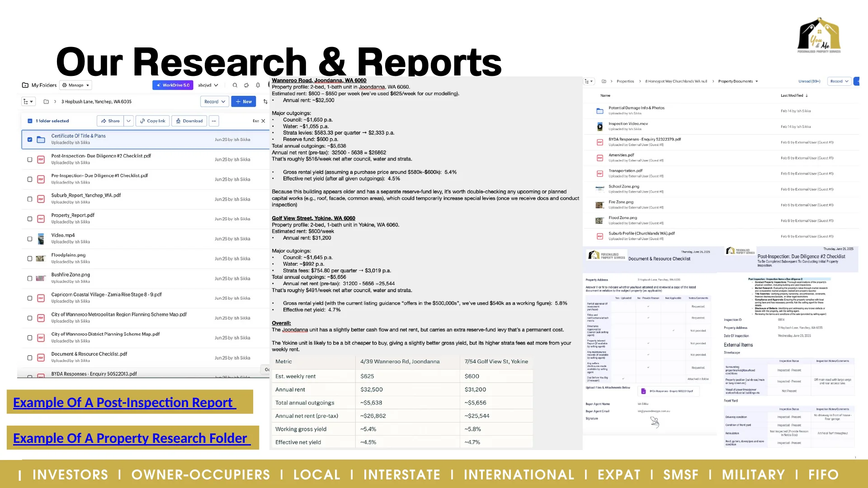The width and height of the screenshot is (868, 488).
Task: Click the You & Me company logo
Action: [819, 35]
